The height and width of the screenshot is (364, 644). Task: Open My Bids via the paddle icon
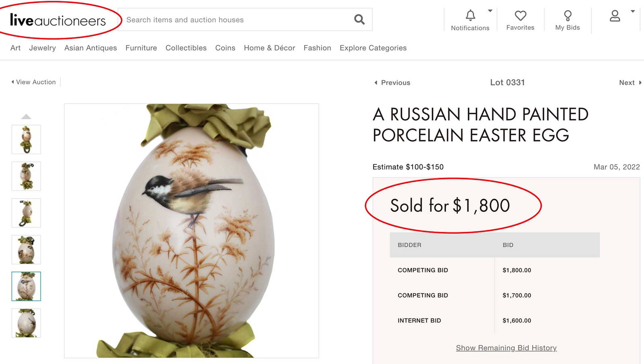pos(568,16)
